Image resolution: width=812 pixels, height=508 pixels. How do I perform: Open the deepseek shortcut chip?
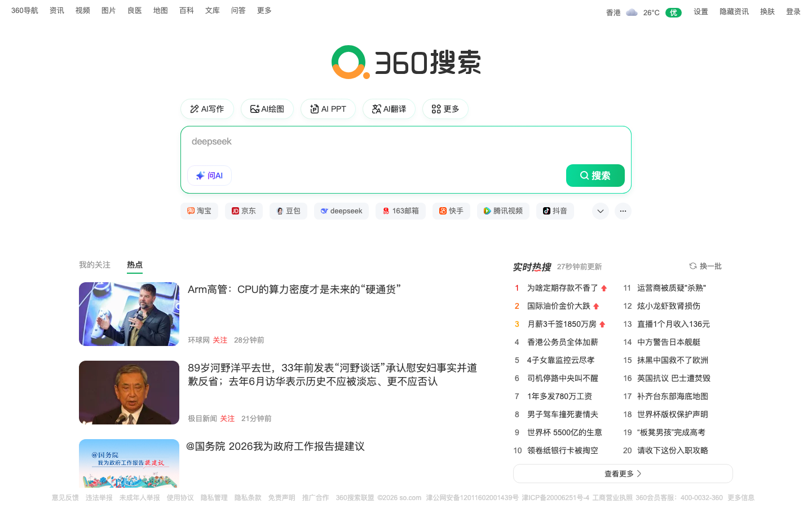341,211
